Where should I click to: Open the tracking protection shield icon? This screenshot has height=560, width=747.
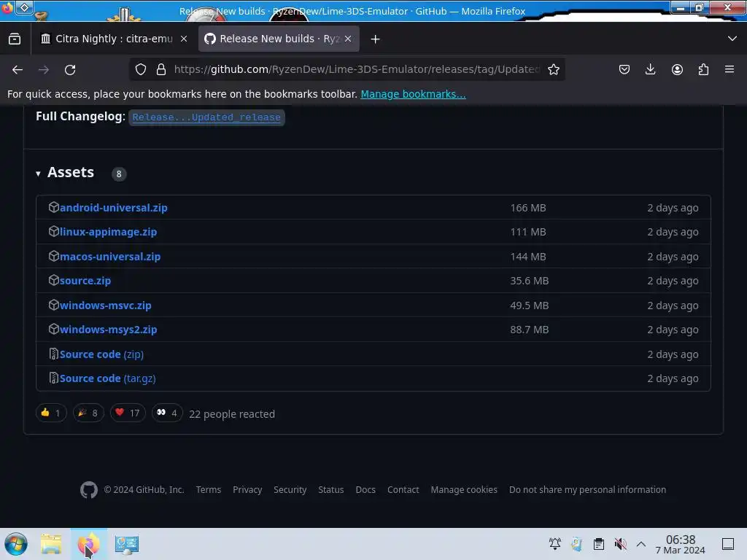point(141,69)
